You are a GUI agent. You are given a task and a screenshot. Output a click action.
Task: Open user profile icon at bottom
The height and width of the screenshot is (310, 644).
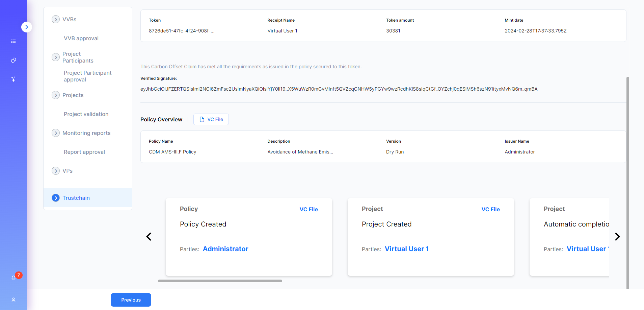tap(14, 300)
